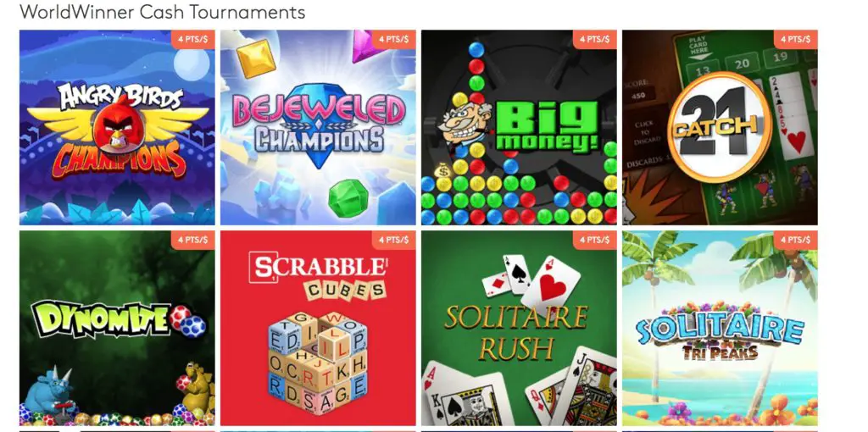Play the Solitaire Rush game tile

519,328
